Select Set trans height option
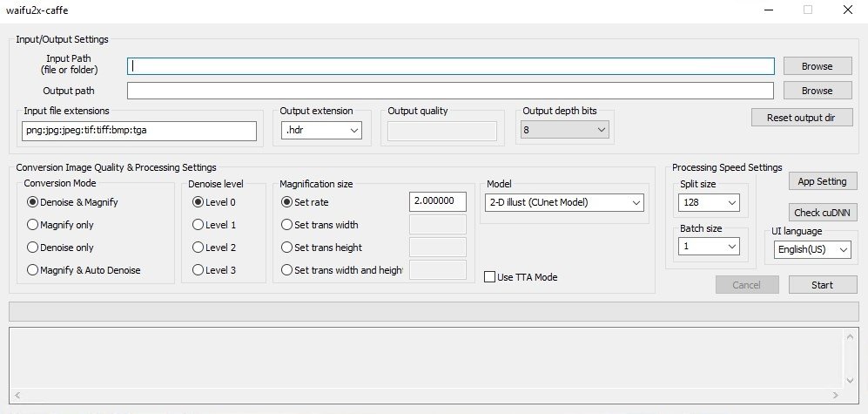Screen dimensions: 868x414 [321, 248]
